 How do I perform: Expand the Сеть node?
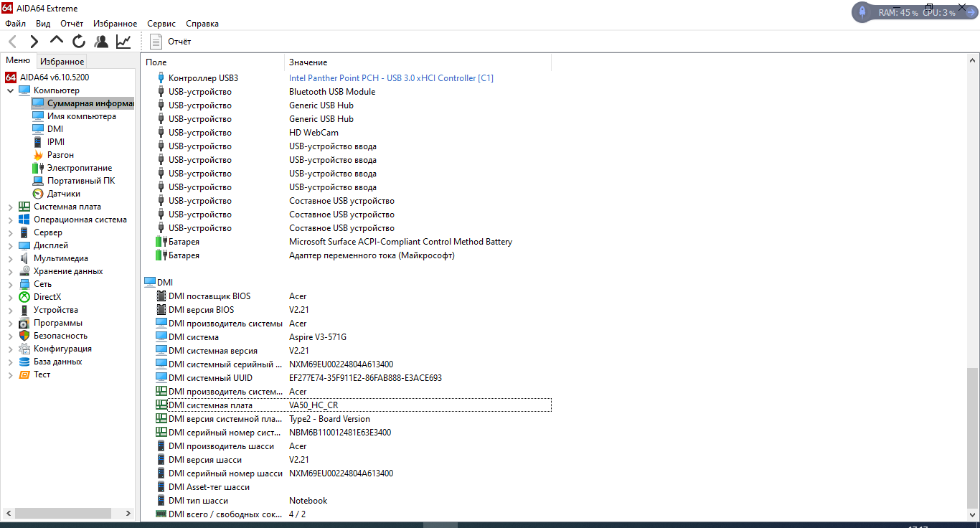(x=10, y=284)
